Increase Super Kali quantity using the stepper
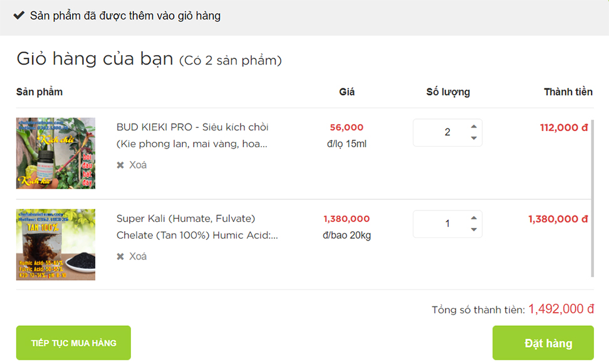The height and width of the screenshot is (364, 609). click(474, 218)
